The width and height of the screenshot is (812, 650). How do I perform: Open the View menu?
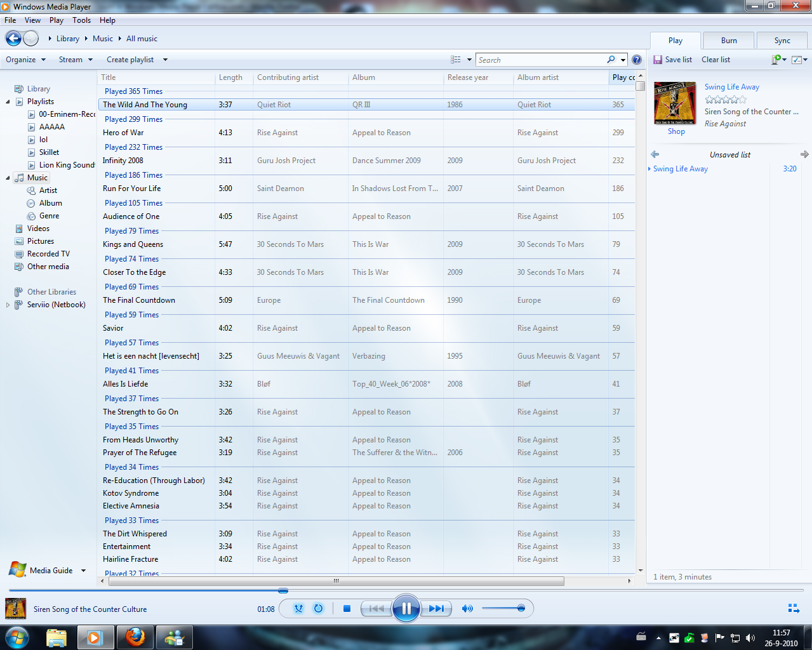point(32,20)
